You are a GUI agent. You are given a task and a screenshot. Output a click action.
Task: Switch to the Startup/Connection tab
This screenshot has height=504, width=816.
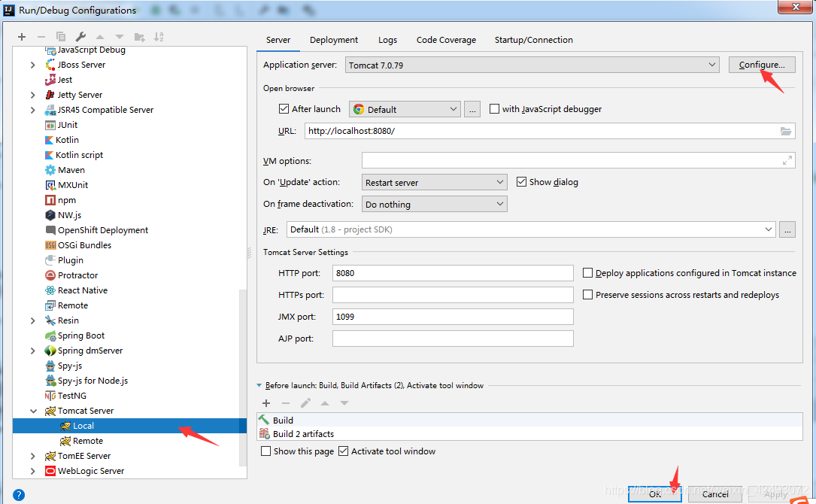tap(533, 40)
